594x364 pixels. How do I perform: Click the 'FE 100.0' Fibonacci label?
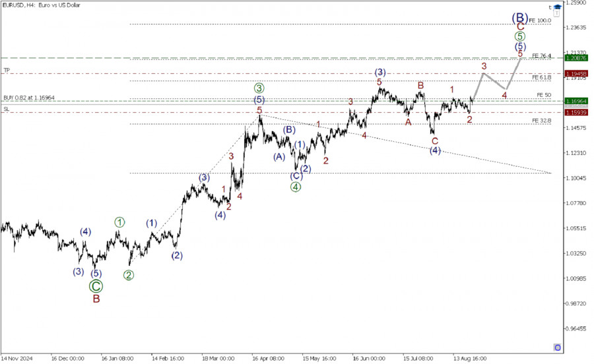coord(540,20)
